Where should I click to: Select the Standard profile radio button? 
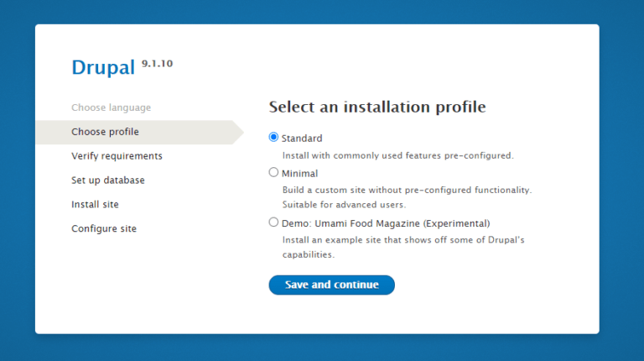(x=273, y=138)
